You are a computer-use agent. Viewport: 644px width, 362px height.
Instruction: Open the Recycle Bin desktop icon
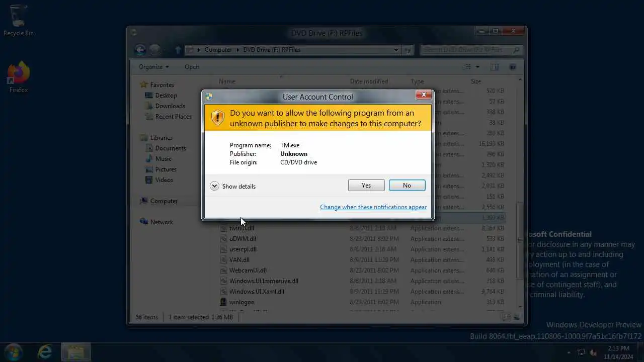tap(19, 21)
